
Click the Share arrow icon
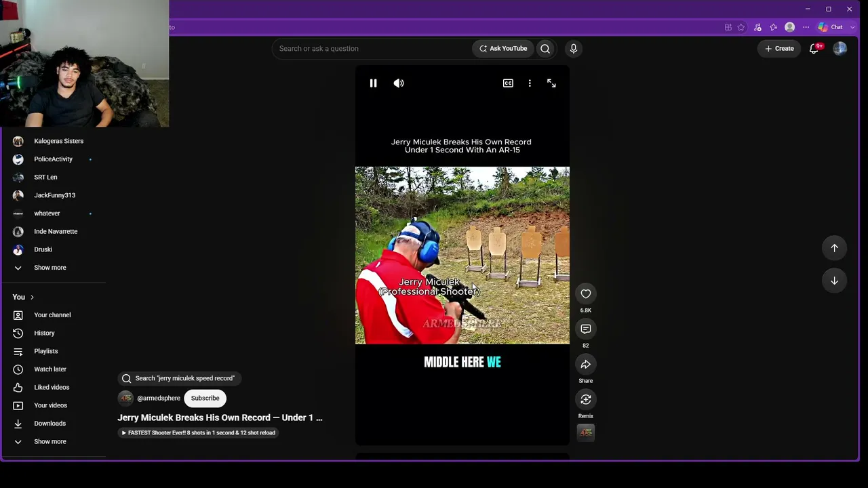tap(586, 364)
